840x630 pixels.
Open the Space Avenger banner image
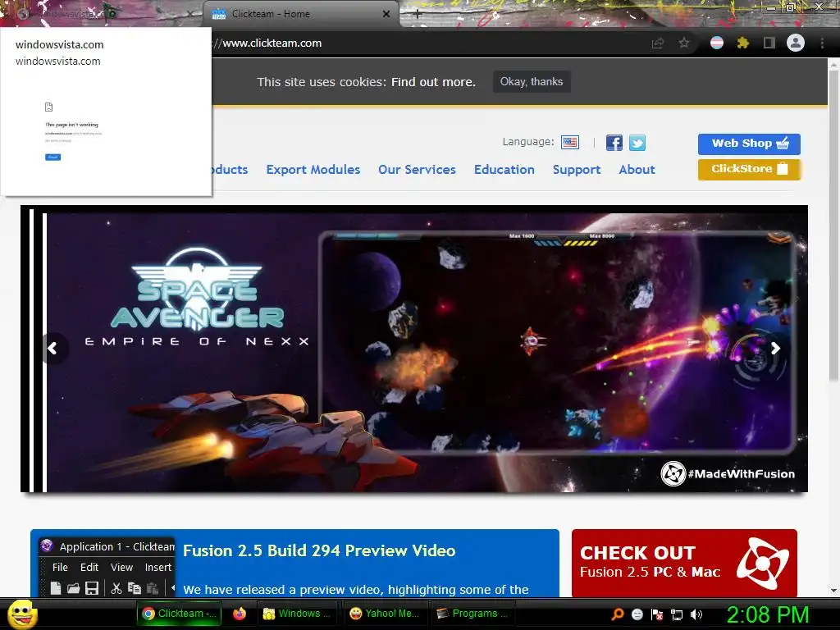click(414, 349)
